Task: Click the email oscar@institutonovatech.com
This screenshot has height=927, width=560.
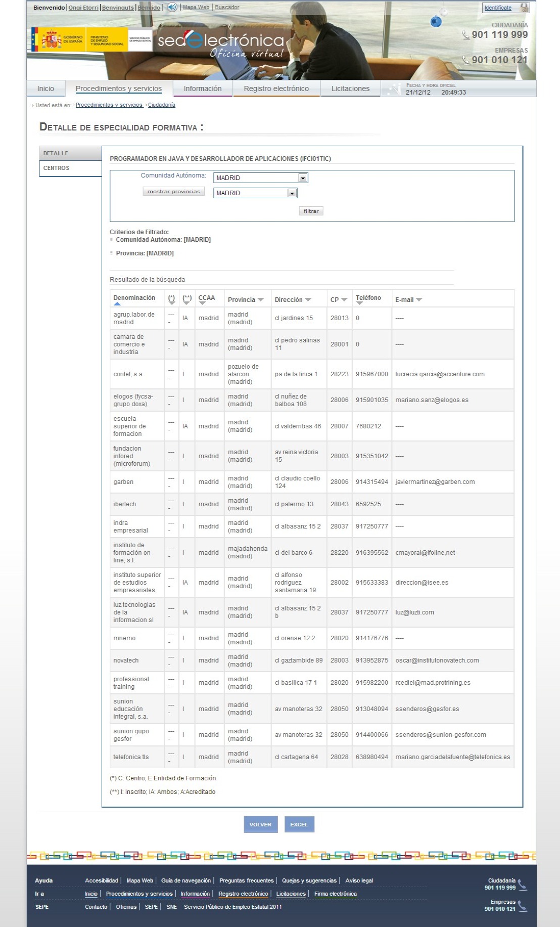Action: pyautogui.click(x=437, y=660)
